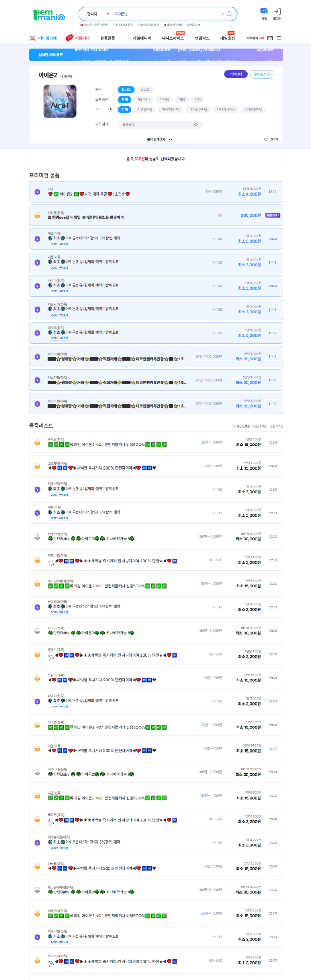The width and height of the screenshot is (311, 980).
Task: Click the 커뮤니티 button
Action: [236, 74]
